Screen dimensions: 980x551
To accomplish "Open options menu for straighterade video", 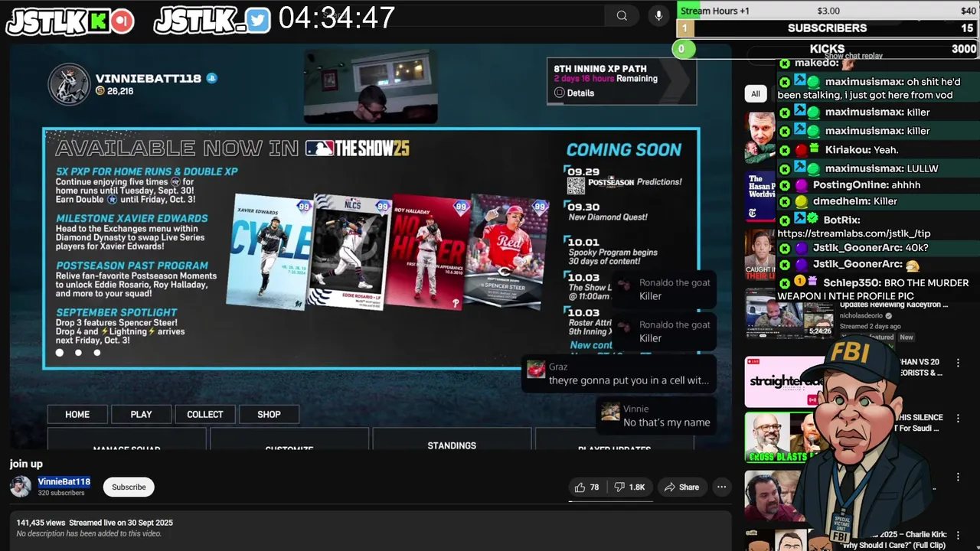I will (x=958, y=363).
